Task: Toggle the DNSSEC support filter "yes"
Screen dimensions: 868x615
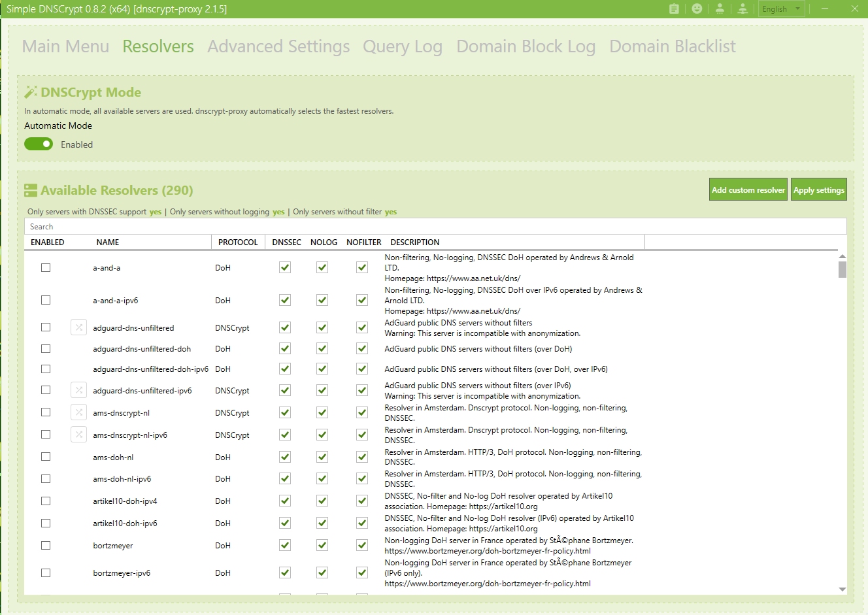Action: coord(155,212)
